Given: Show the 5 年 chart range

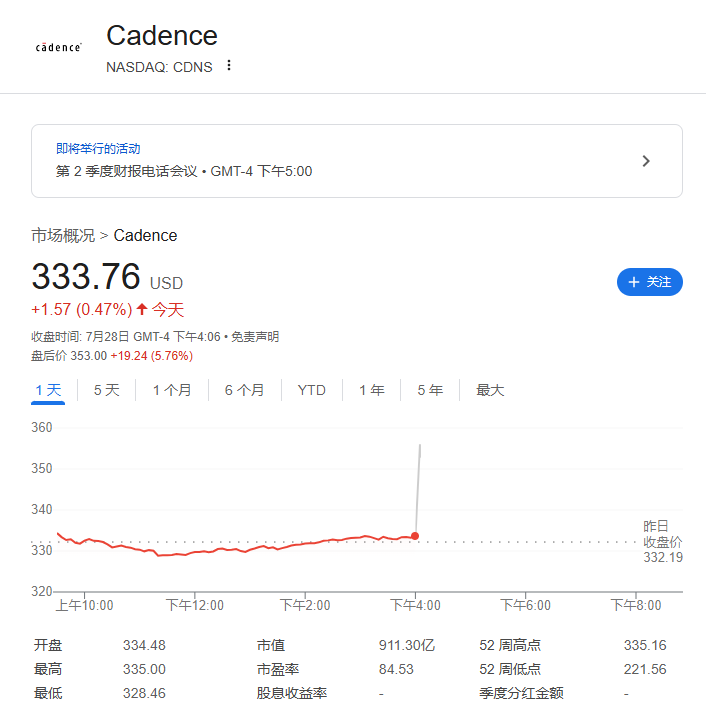Looking at the screenshot, I should [430, 390].
